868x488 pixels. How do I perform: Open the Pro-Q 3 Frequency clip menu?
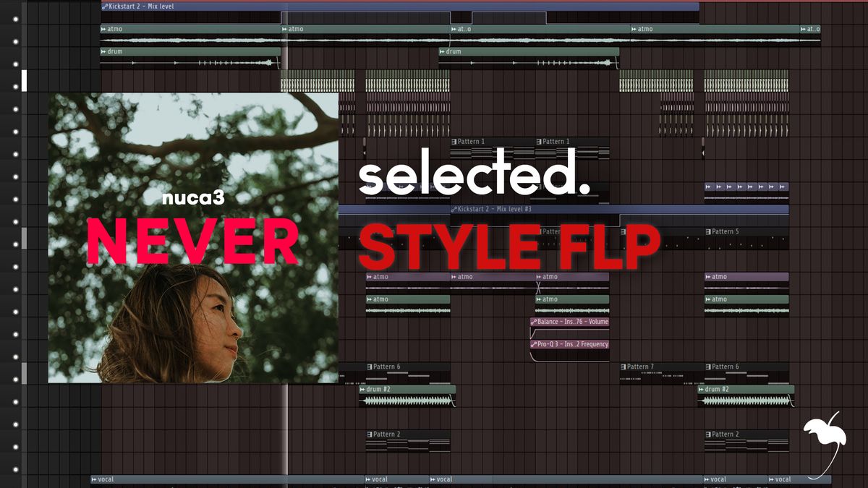coord(533,345)
